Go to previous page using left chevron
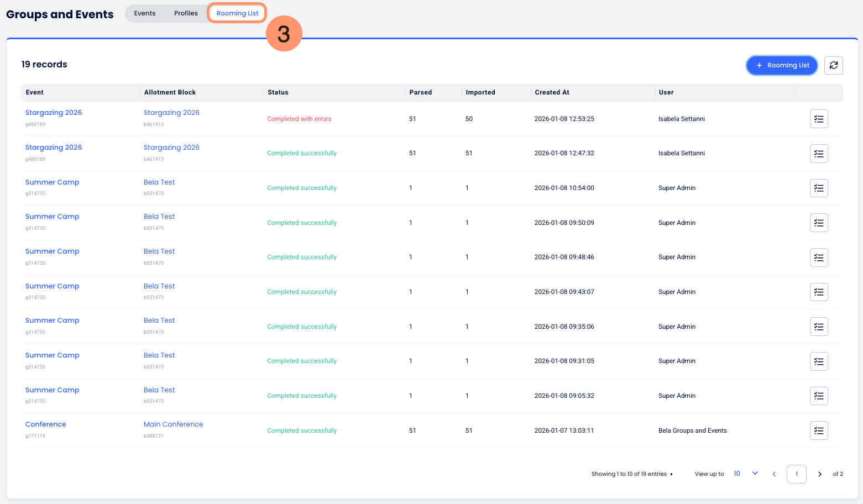This screenshot has height=504, width=863. click(774, 474)
